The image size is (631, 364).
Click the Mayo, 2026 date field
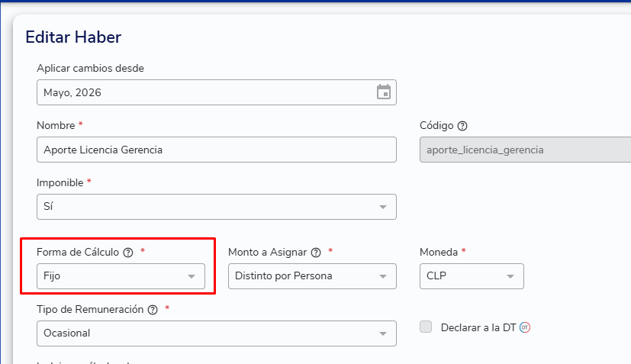217,92
